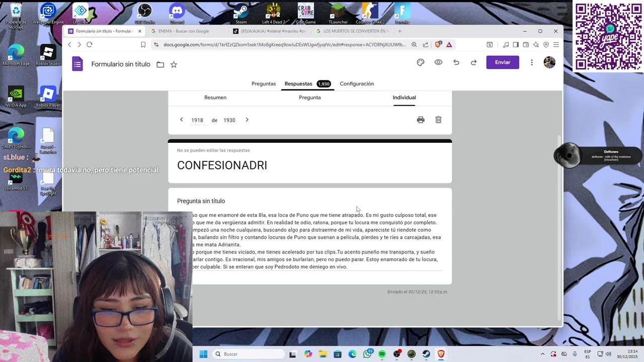Open a new browser tab
The image size is (644, 362).
pos(400,31)
